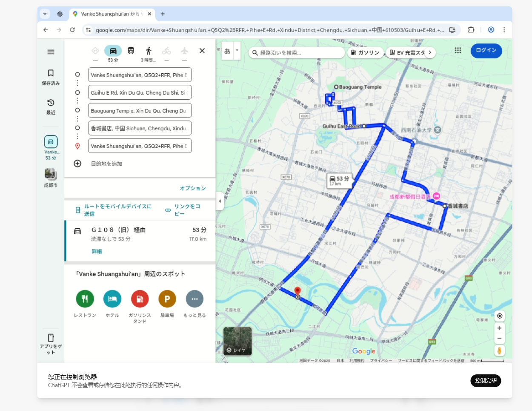Expand route options (オプション)
Screen dimensions: 532x411
click(x=192, y=188)
